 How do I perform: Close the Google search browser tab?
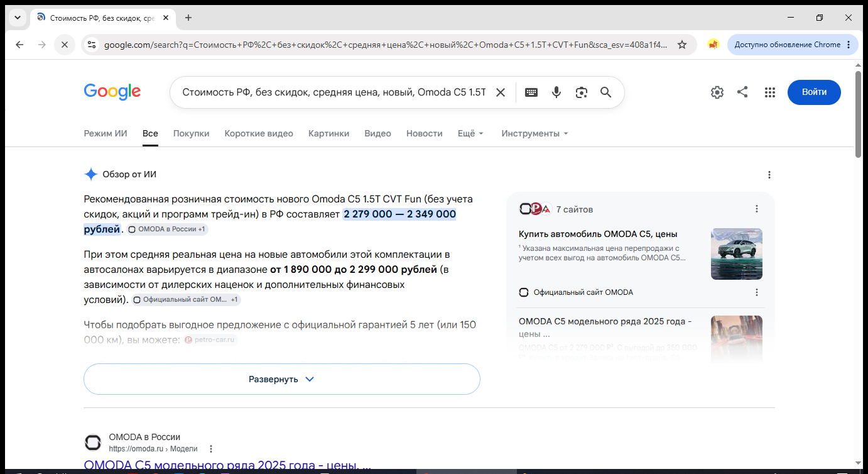point(166,18)
